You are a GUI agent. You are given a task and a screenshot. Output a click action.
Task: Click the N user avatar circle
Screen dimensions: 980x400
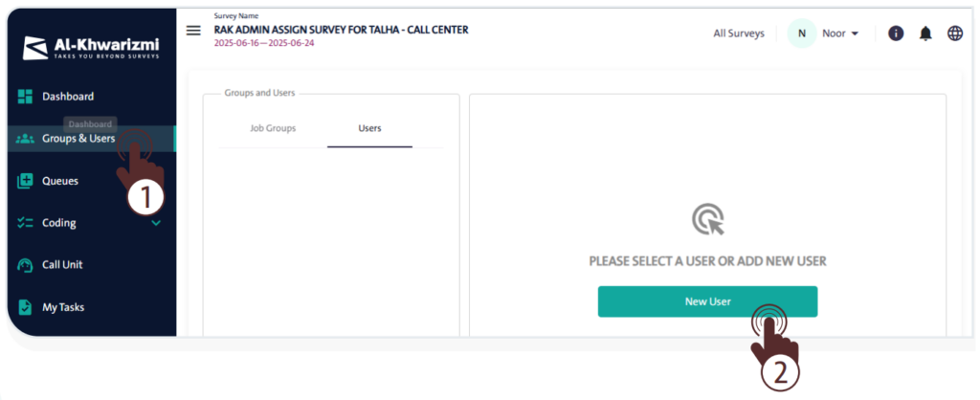(801, 33)
